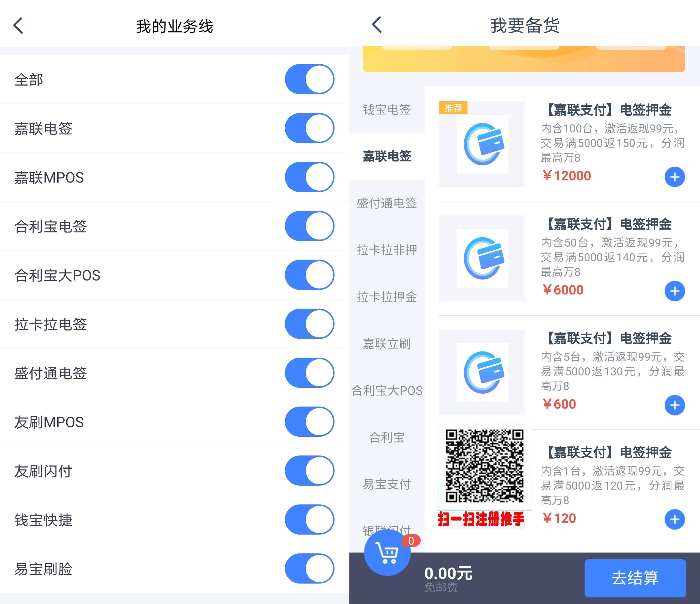Switch to 合利宝大POS sidebar category
The width and height of the screenshot is (700, 604).
pos(387,391)
